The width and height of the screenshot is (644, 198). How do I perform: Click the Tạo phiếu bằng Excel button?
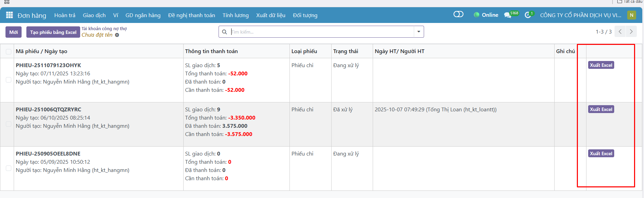click(53, 32)
